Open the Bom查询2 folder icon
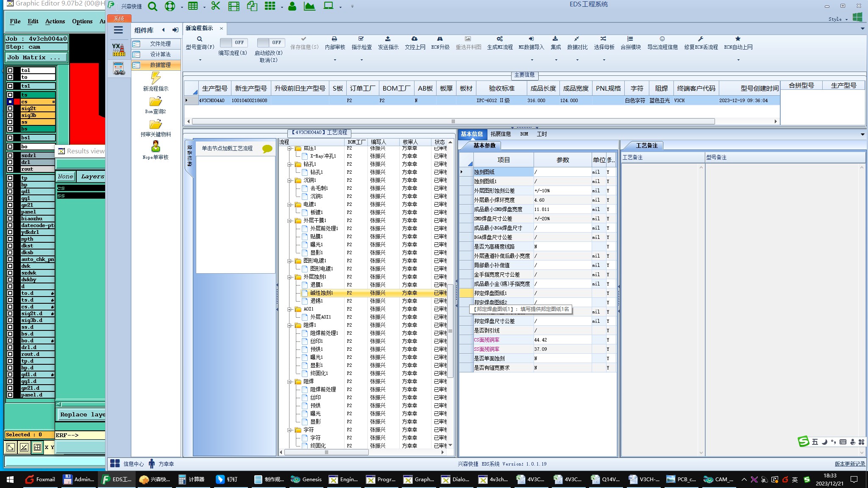Screen dimensions: 868x488 pyautogui.click(x=156, y=102)
